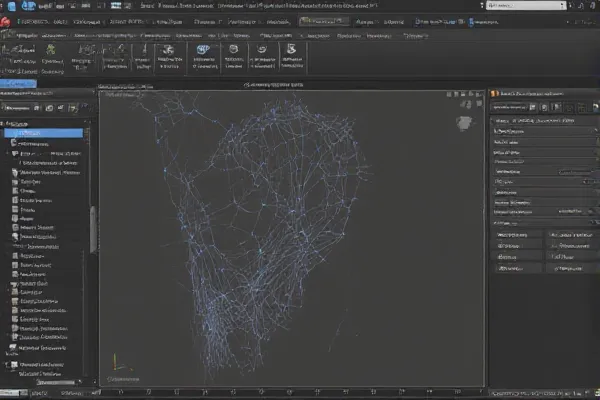Click the view cube in the viewport corner

[x=463, y=123]
